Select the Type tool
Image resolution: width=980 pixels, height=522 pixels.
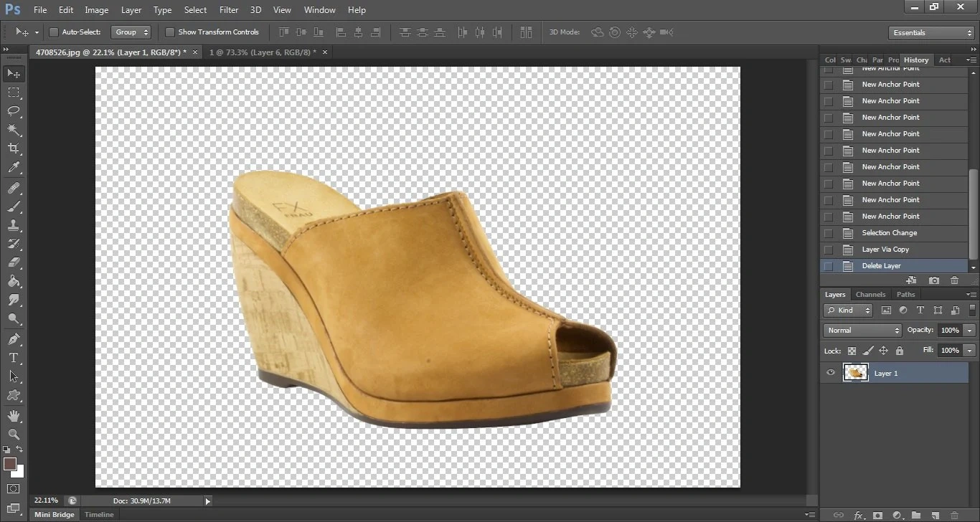14,357
